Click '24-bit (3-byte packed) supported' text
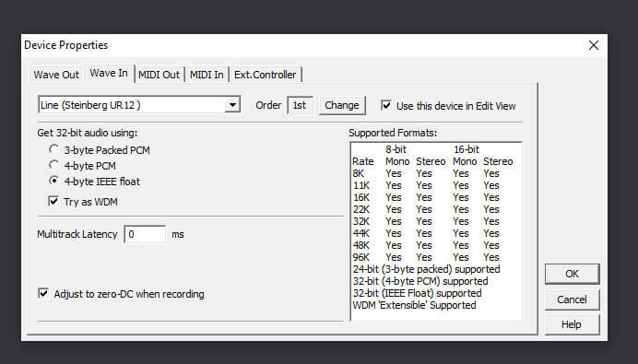 click(x=427, y=269)
